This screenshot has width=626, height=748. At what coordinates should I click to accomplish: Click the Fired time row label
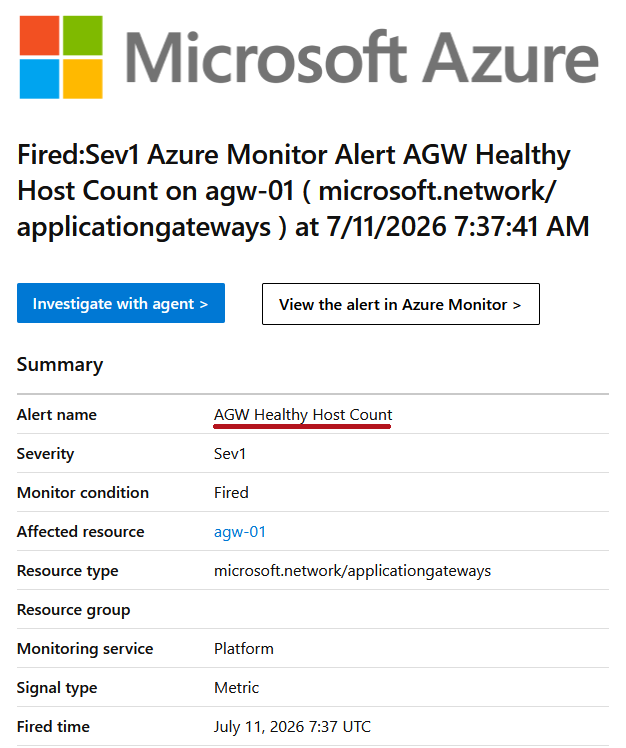[x=53, y=727]
